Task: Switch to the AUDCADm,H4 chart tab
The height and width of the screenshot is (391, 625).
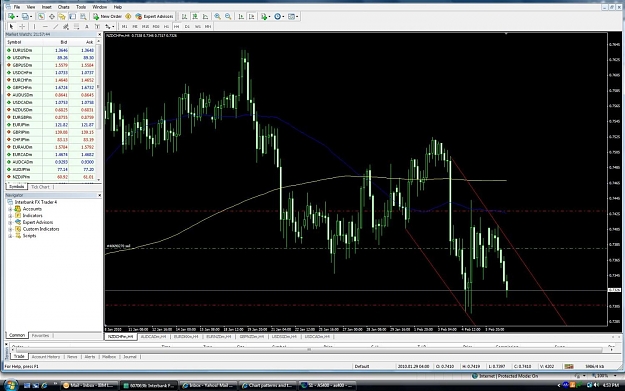Action: point(153,337)
